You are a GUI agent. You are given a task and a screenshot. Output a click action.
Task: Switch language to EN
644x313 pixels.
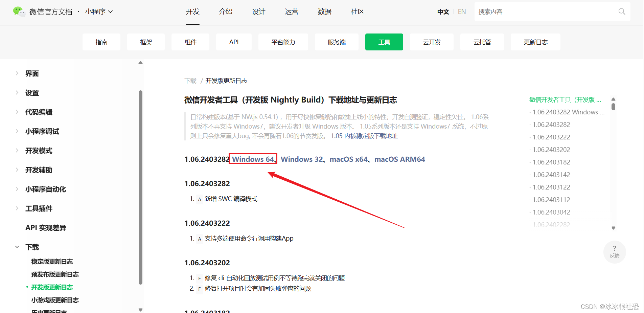click(462, 12)
